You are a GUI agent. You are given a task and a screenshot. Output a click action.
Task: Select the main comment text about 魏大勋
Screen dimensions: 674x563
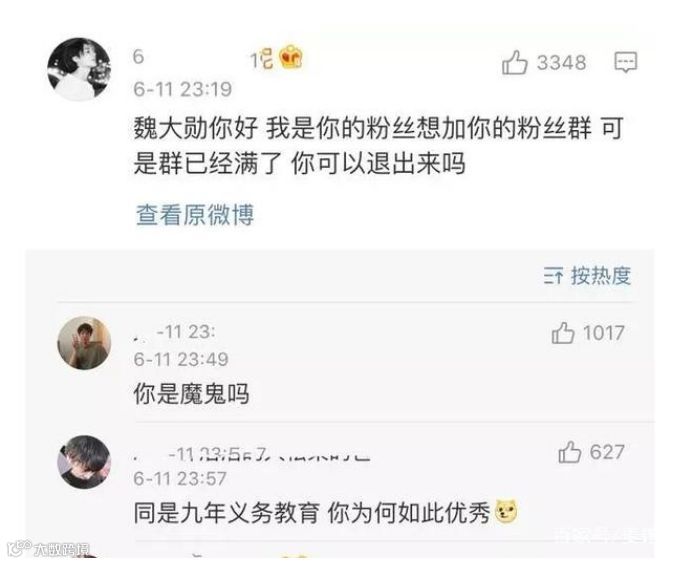378,146
